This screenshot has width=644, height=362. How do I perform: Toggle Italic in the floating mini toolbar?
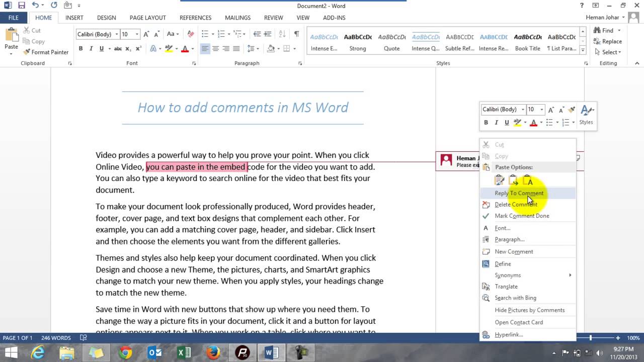pyautogui.click(x=496, y=123)
